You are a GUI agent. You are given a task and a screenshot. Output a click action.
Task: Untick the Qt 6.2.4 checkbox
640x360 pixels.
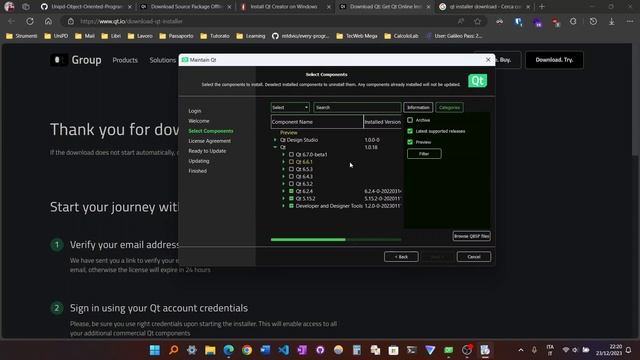[x=291, y=191]
